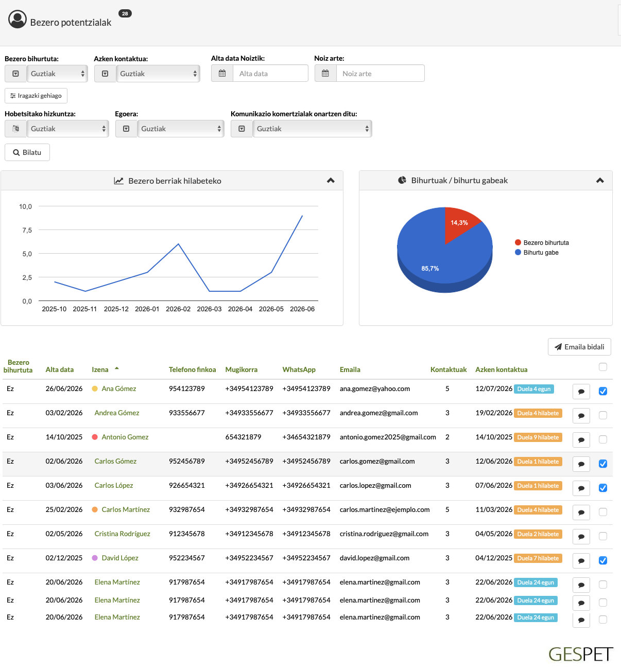Sort table by Izena column header

click(x=100, y=369)
